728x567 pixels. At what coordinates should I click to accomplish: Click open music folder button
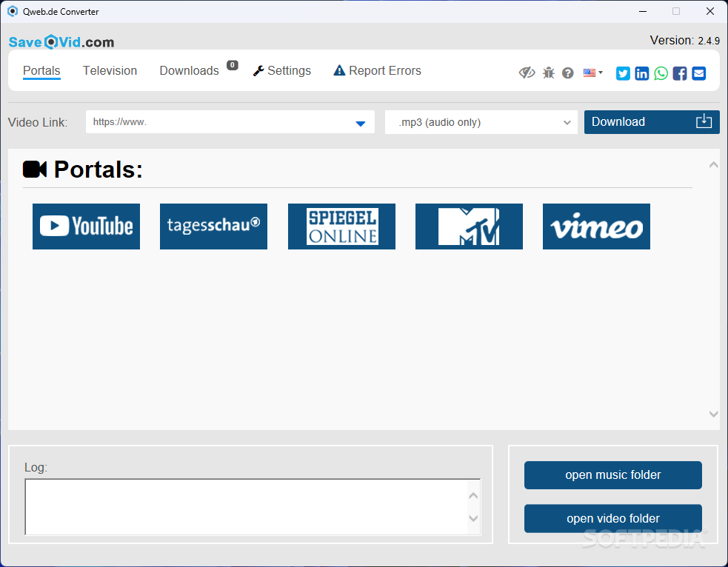[613, 475]
